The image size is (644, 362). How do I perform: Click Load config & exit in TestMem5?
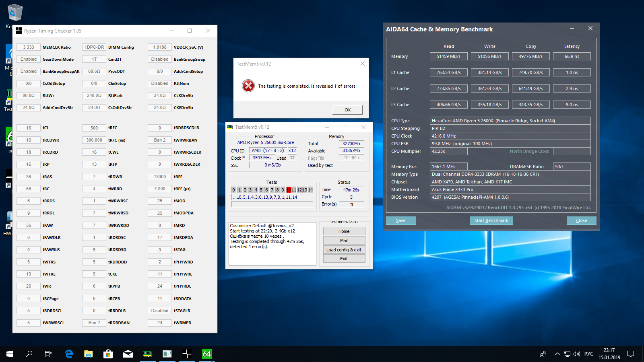[x=344, y=250]
